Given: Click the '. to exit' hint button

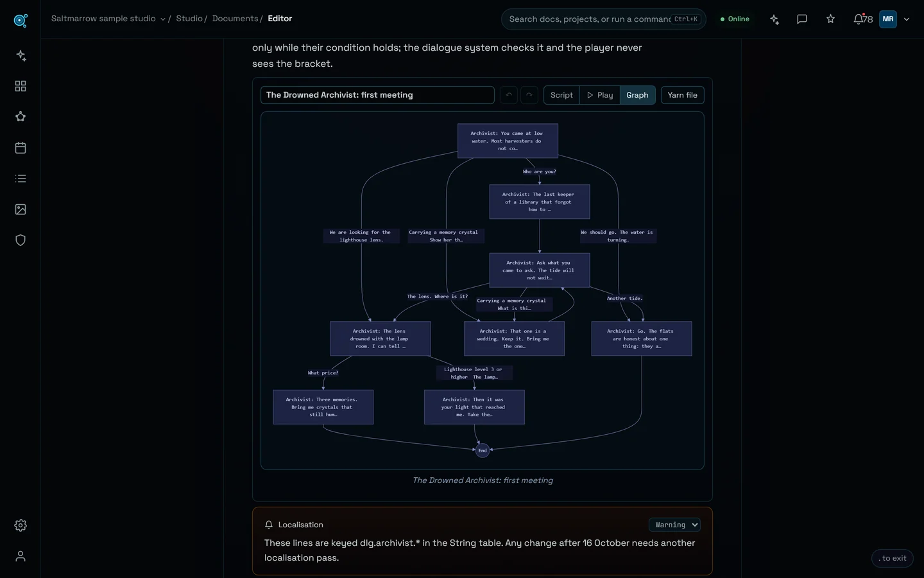Looking at the screenshot, I should (893, 558).
